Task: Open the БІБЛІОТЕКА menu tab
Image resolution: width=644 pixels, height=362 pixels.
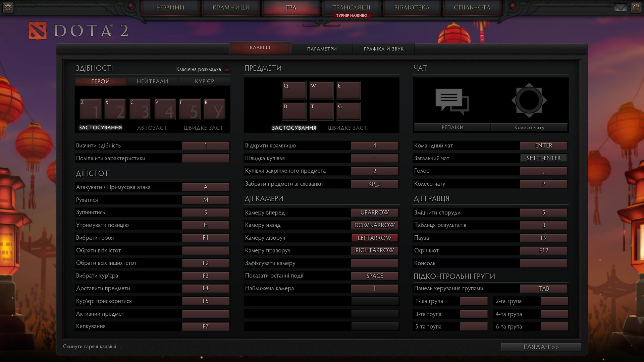Action: click(x=412, y=7)
